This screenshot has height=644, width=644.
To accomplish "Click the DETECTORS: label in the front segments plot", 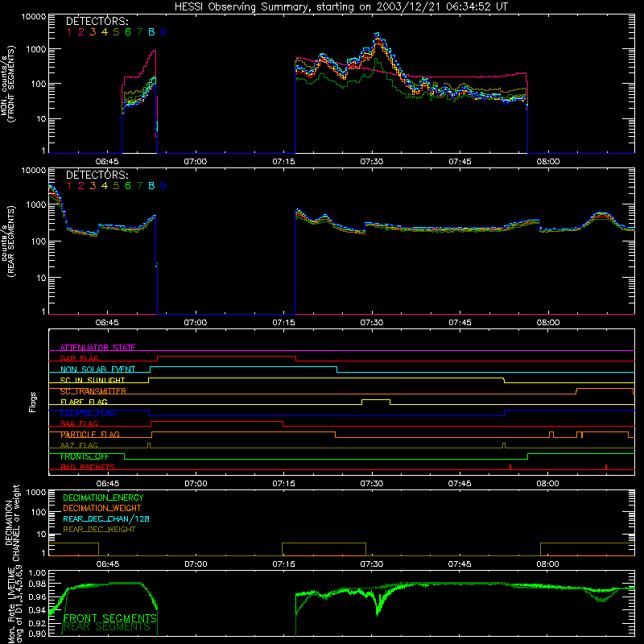I will 97,21.
